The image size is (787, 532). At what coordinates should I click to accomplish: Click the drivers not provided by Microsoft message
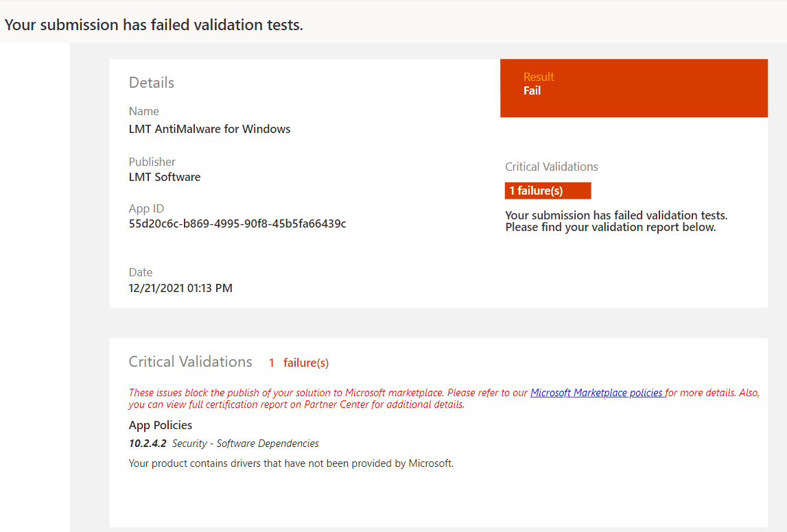pyautogui.click(x=291, y=463)
